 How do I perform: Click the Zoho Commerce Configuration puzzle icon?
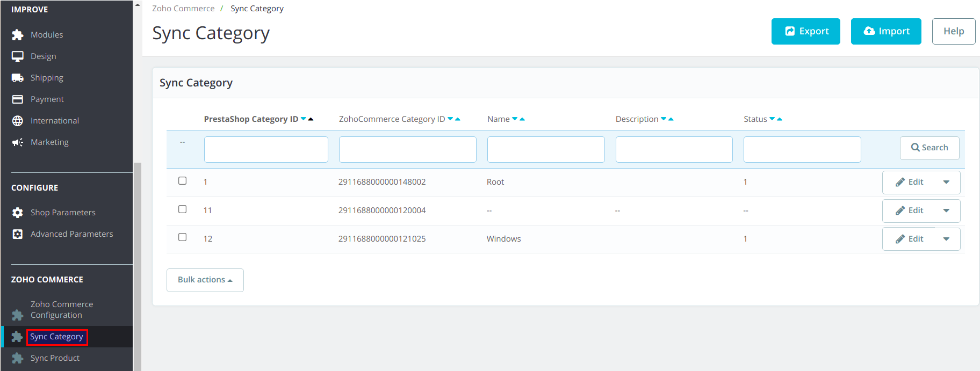(x=18, y=315)
